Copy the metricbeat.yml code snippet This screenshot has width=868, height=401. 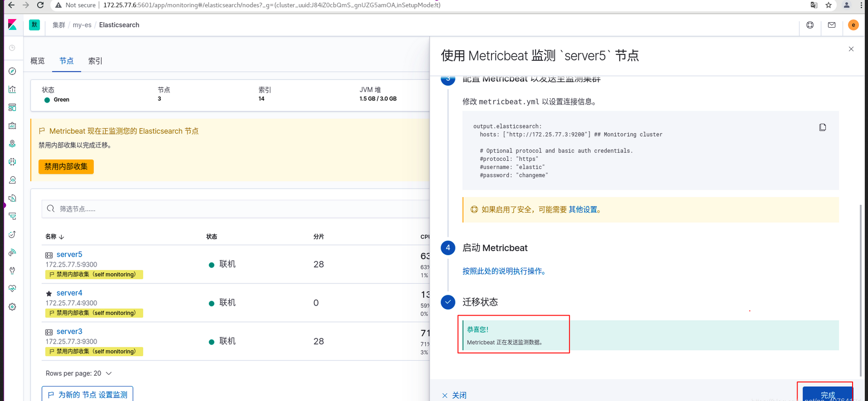823,127
